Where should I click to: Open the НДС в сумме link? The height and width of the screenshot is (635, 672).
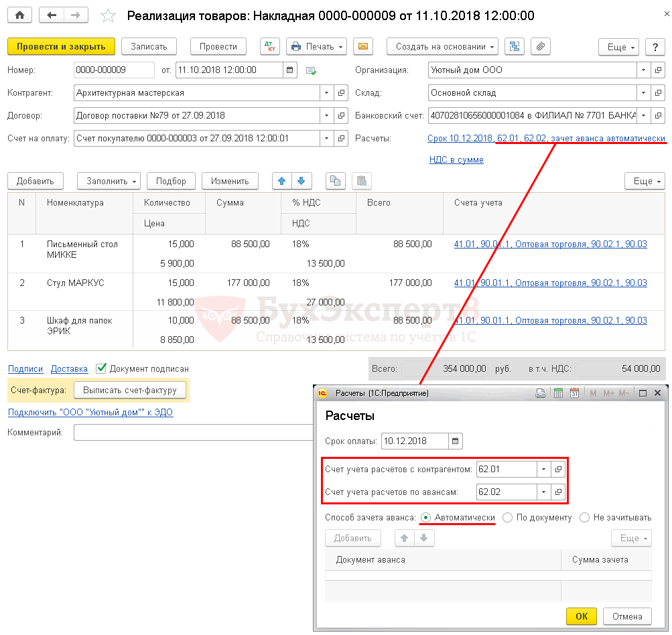point(456,160)
